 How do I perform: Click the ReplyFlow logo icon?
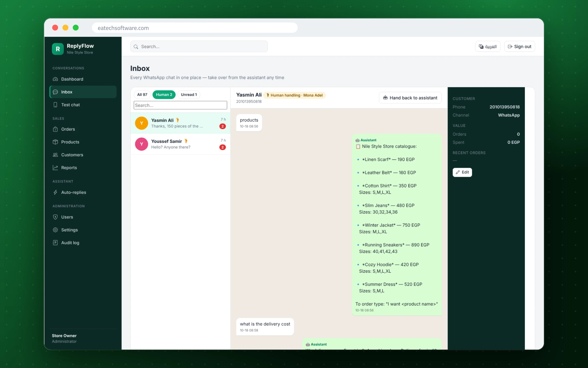[x=58, y=49]
